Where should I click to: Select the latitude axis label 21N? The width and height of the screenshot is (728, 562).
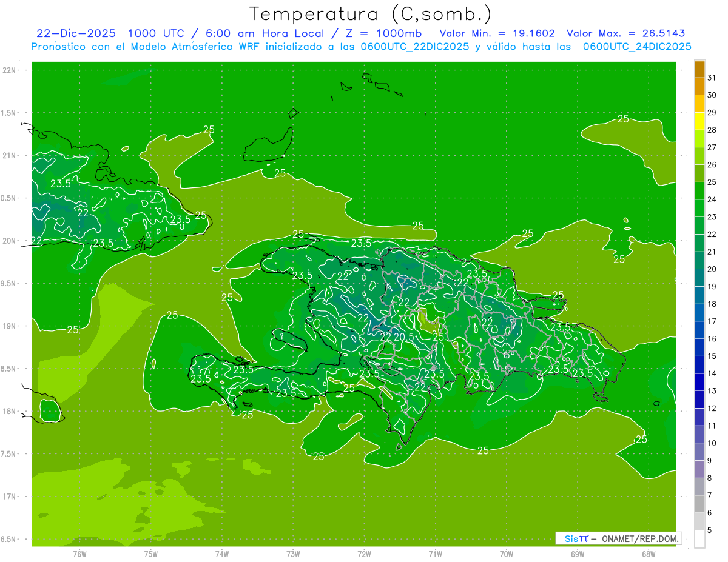[10, 155]
